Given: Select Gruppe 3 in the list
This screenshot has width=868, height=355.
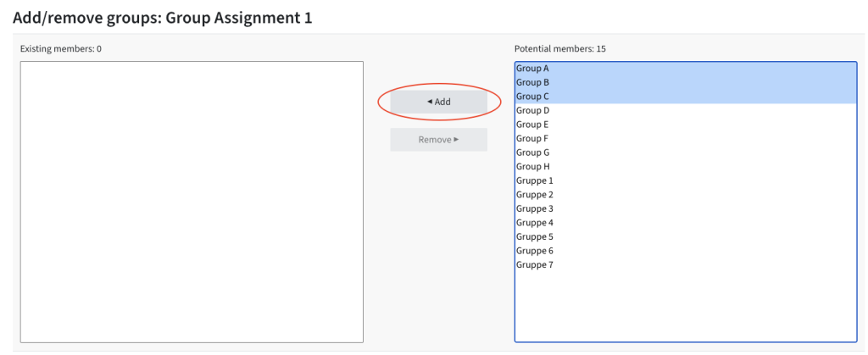Looking at the screenshot, I should (x=685, y=208).
